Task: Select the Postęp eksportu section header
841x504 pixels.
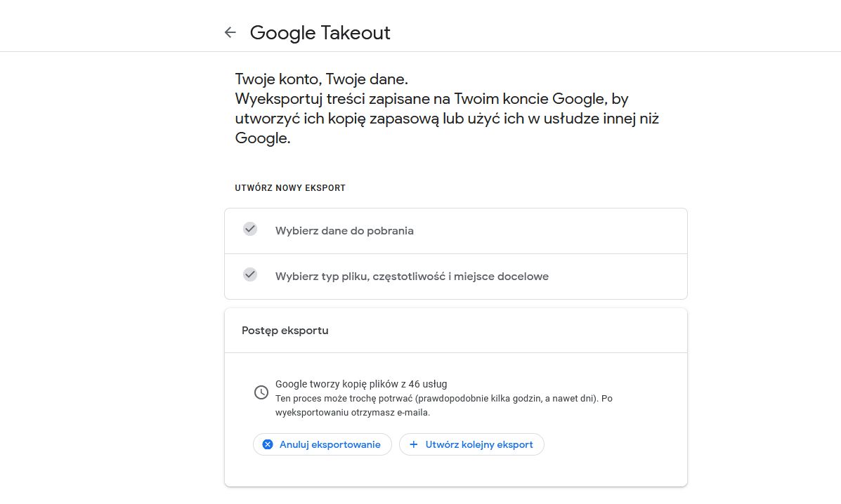Action: tap(285, 330)
